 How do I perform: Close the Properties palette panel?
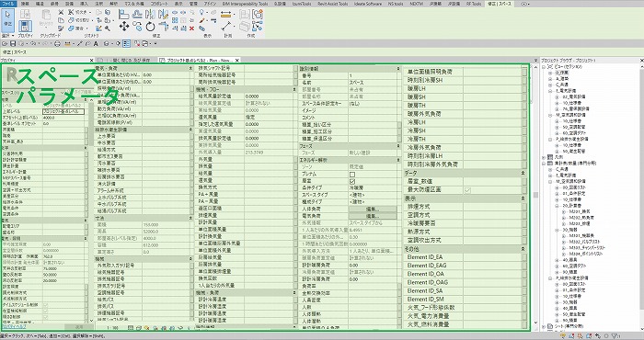tap(92, 61)
